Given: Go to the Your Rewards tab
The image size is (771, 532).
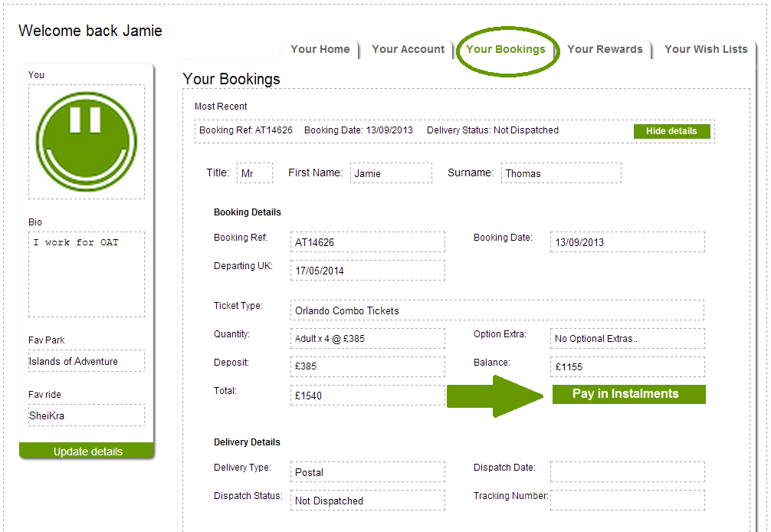Looking at the screenshot, I should [x=605, y=49].
